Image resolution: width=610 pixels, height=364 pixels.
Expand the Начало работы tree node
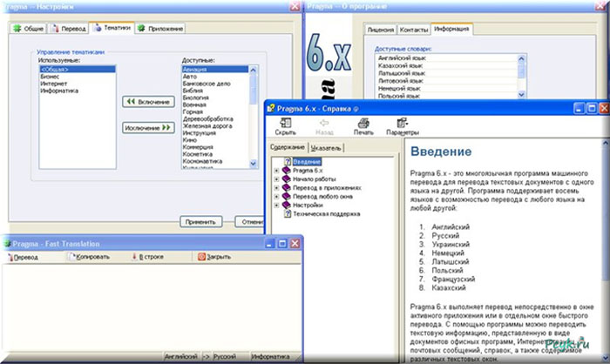point(276,179)
